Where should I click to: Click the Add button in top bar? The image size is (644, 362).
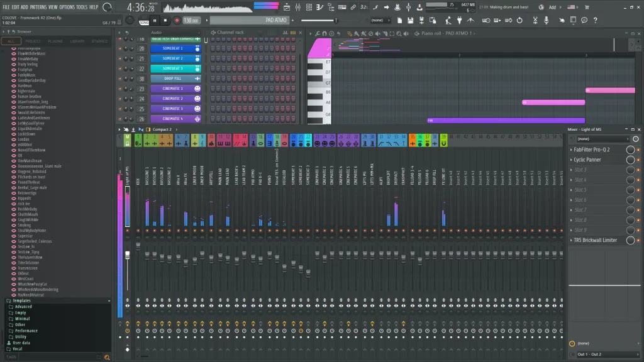(552, 7)
